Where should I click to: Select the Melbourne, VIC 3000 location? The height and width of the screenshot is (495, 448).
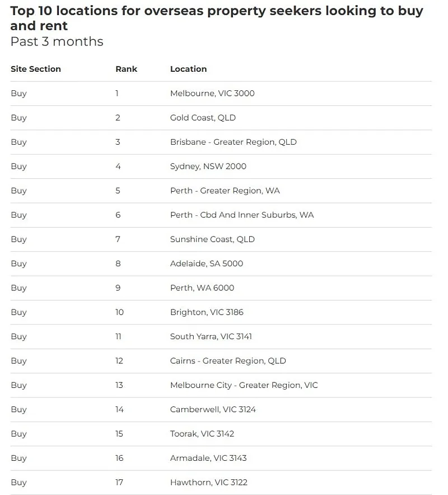click(x=212, y=93)
